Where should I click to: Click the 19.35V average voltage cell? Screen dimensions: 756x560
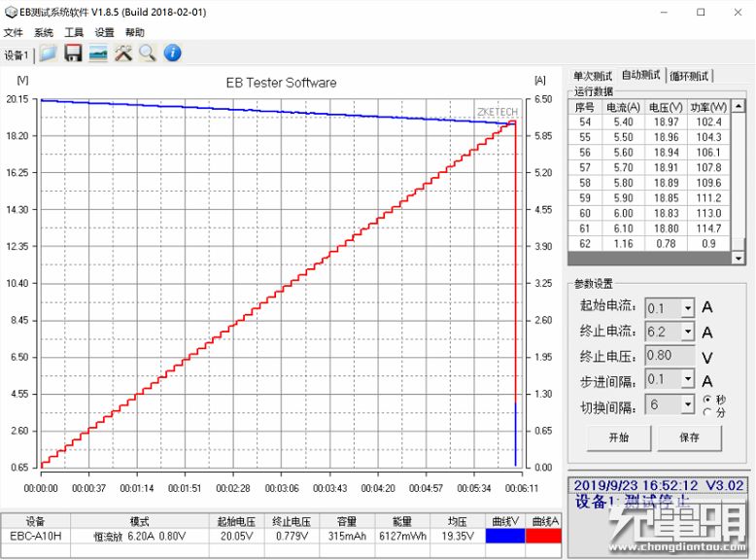[x=458, y=536]
